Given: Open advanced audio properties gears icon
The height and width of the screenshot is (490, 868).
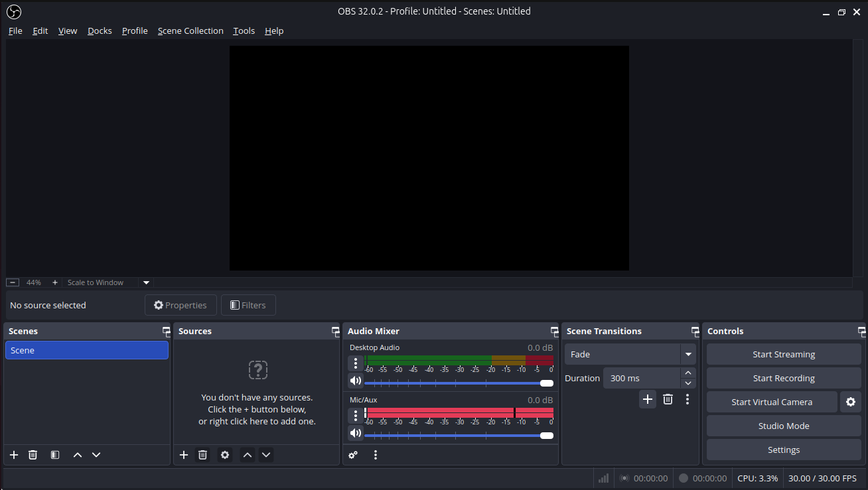Looking at the screenshot, I should 353,455.
